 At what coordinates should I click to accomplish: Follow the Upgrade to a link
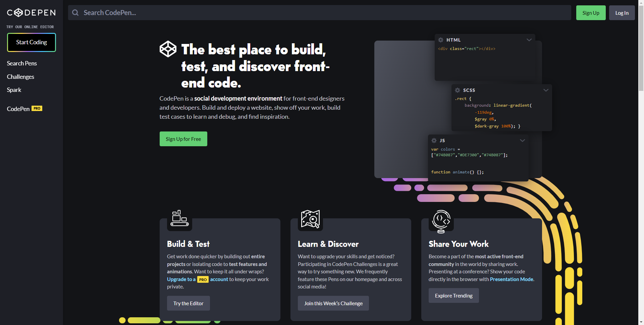[x=181, y=279]
